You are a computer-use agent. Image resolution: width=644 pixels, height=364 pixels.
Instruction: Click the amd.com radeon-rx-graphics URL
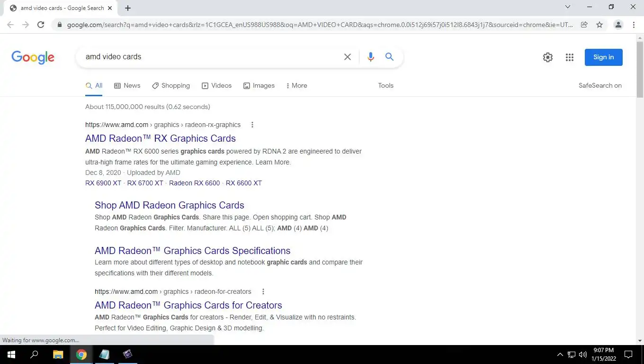coord(163,125)
